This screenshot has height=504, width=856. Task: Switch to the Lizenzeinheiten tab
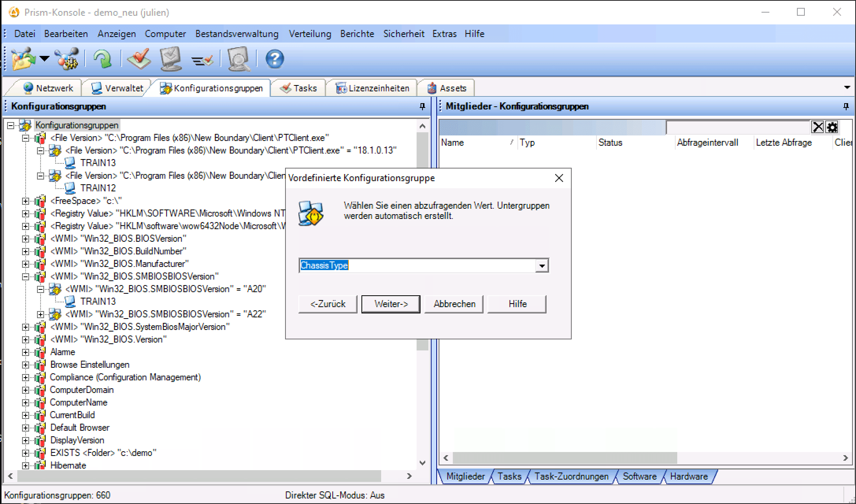coord(373,88)
